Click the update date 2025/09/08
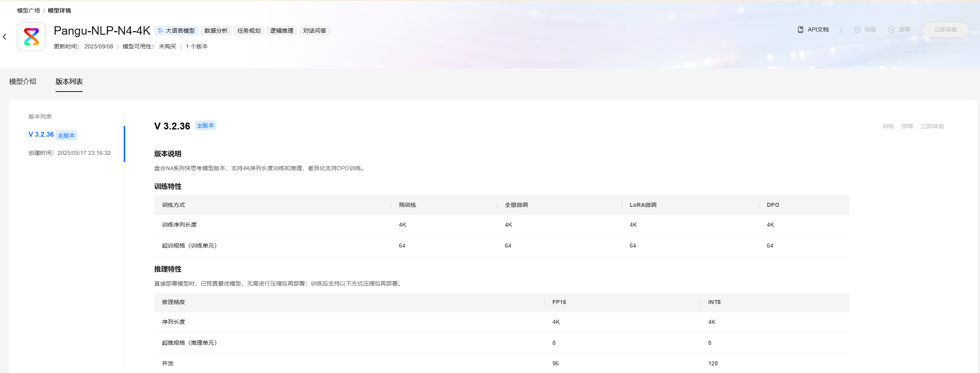Screen dimensions: 980x373 [x=99, y=46]
